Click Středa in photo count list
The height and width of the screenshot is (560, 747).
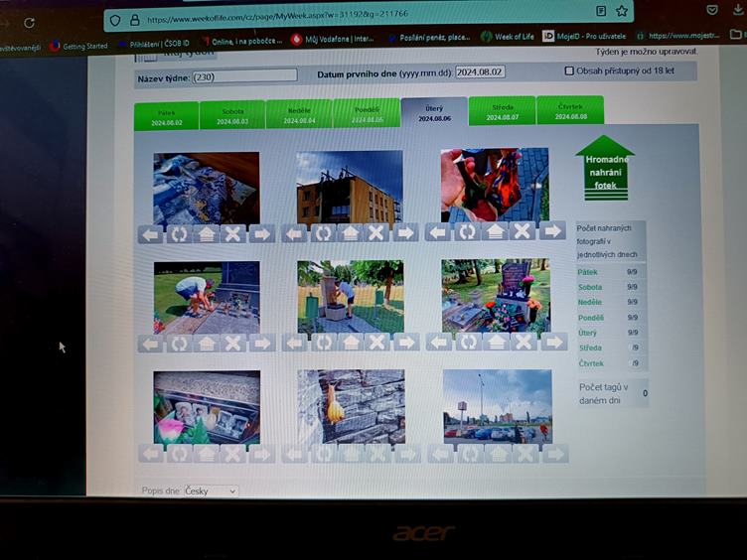[x=590, y=349]
